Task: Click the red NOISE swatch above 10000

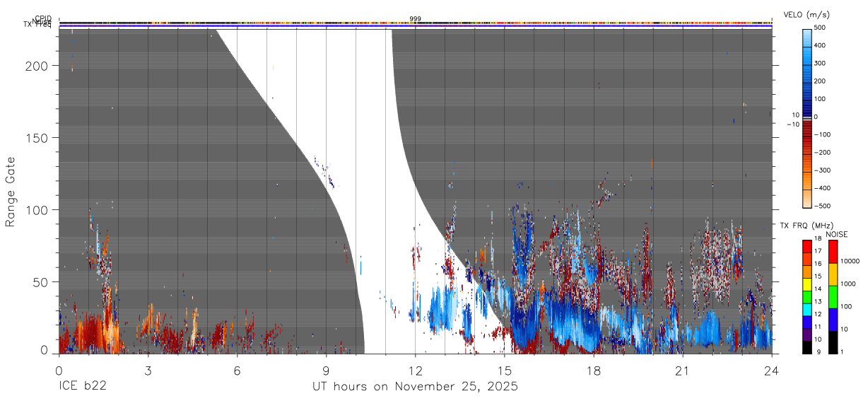Action: 833,252
